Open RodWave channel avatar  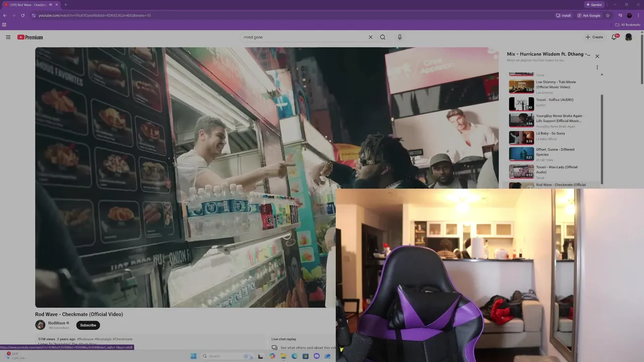click(40, 325)
